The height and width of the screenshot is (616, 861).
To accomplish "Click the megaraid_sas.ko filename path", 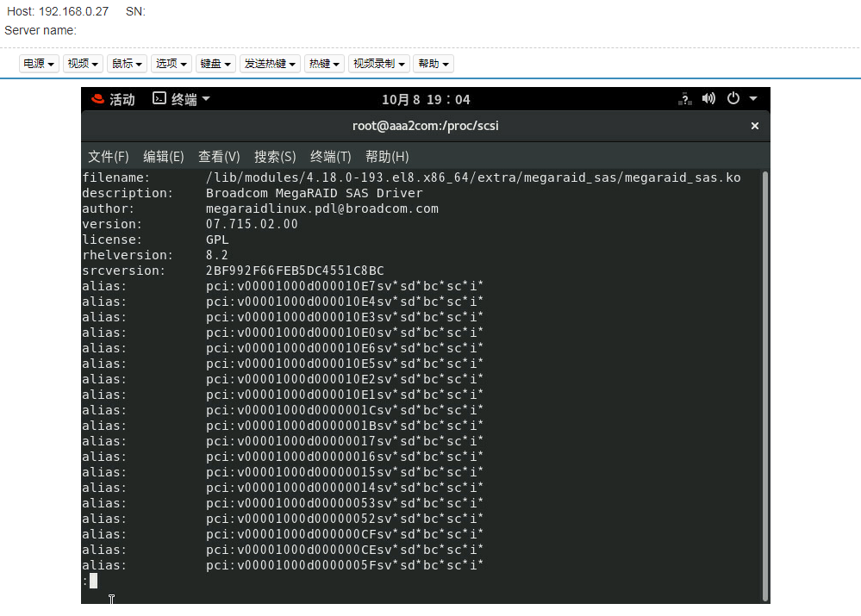I will (473, 177).
